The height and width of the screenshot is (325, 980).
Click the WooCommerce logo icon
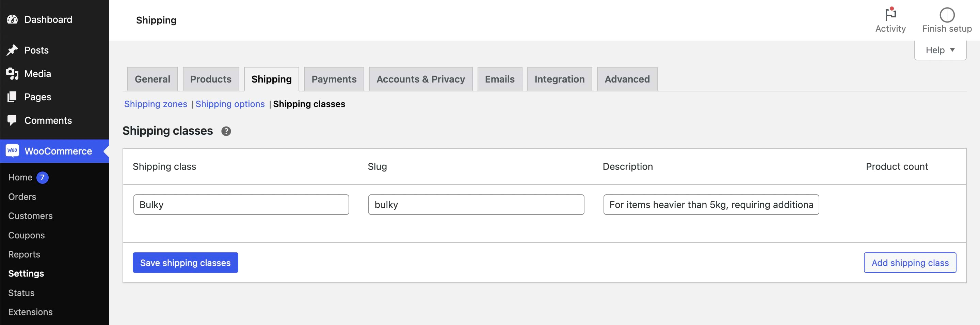(x=12, y=150)
